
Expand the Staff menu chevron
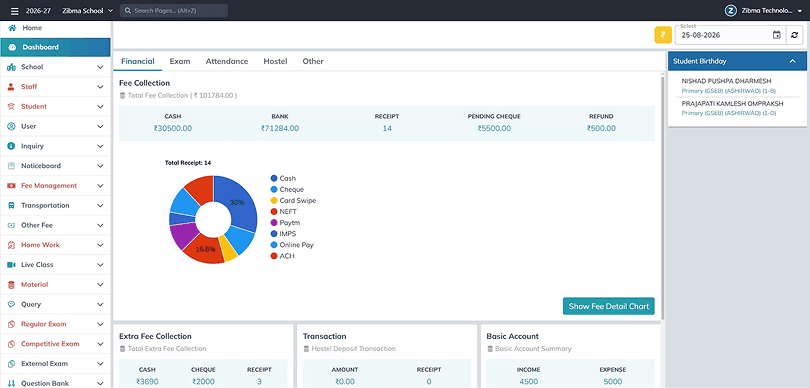click(100, 87)
